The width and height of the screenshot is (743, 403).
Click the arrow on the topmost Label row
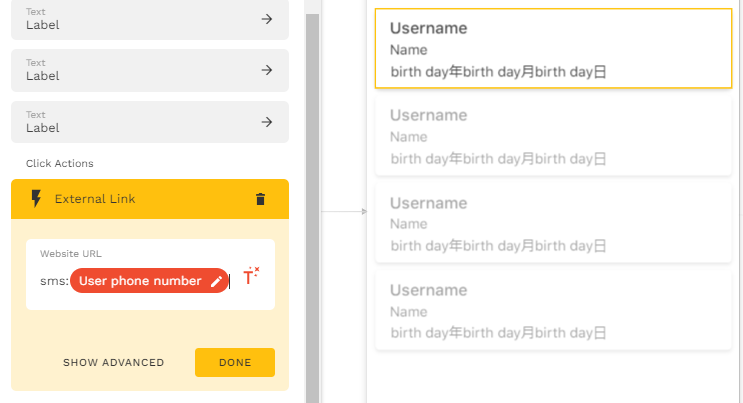click(x=267, y=19)
